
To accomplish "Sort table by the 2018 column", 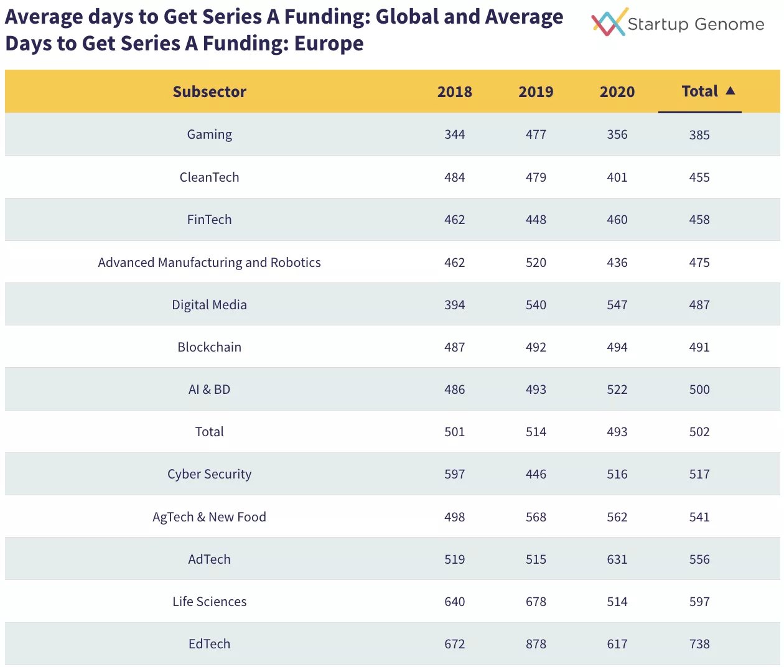I will point(454,91).
